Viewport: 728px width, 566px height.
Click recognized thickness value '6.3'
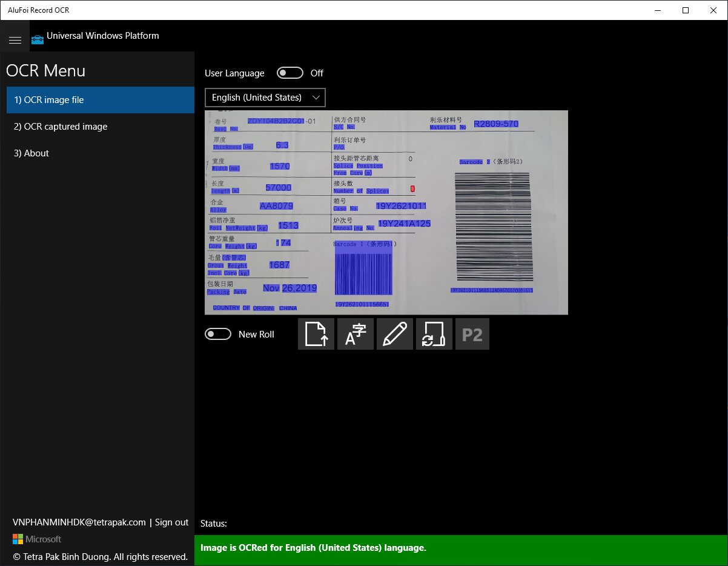[282, 145]
